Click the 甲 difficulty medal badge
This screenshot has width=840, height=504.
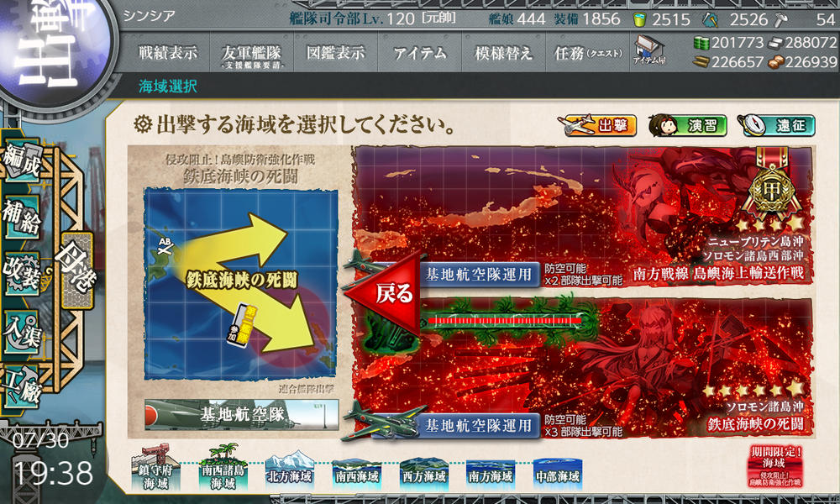tap(773, 189)
